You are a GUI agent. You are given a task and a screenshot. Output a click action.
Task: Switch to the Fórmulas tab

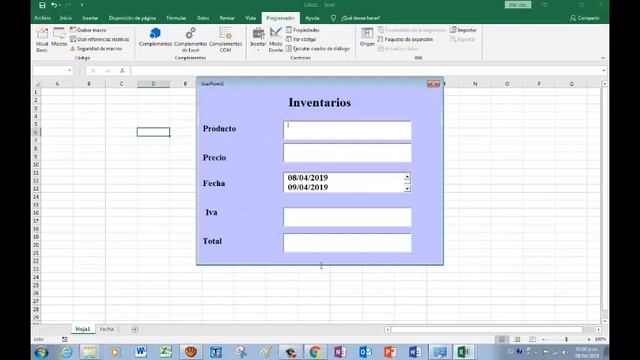coord(176,18)
